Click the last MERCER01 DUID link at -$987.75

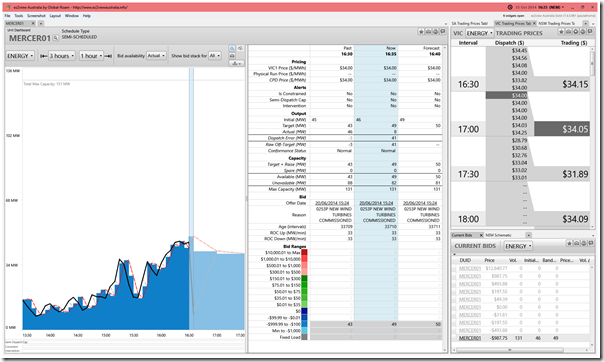[470, 338]
